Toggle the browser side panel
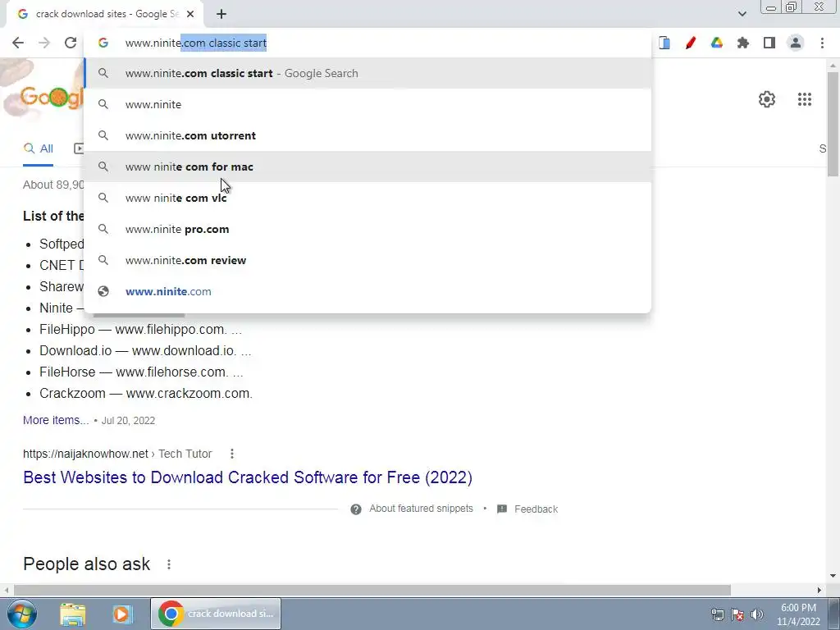This screenshot has height=630, width=840. 769,43
